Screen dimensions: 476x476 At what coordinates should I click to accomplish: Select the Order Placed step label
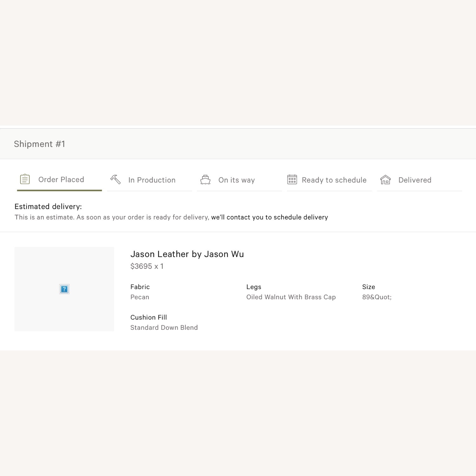[61, 180]
